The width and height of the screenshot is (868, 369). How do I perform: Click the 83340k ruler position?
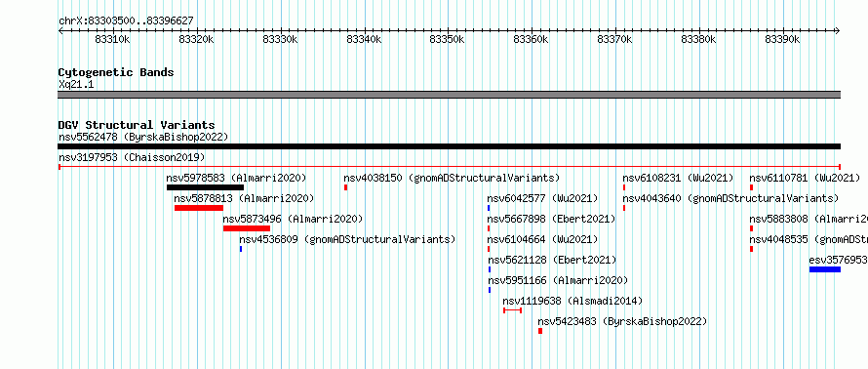364,39
